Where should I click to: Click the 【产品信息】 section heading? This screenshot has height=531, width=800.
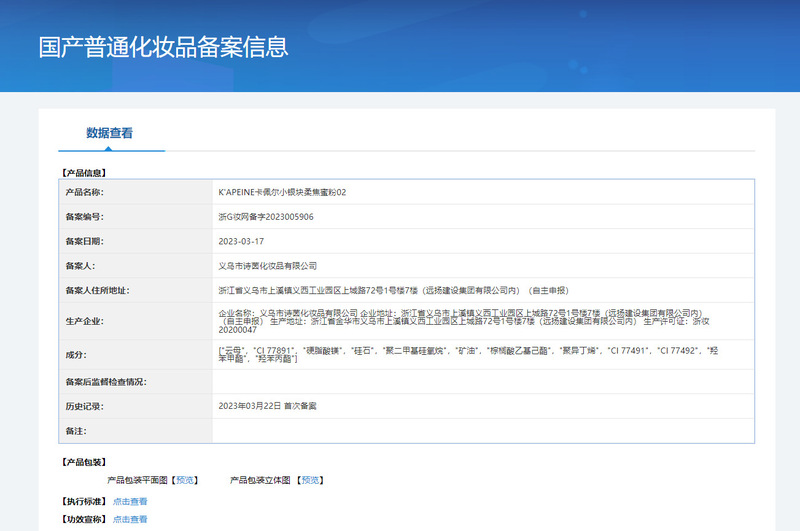84,173
